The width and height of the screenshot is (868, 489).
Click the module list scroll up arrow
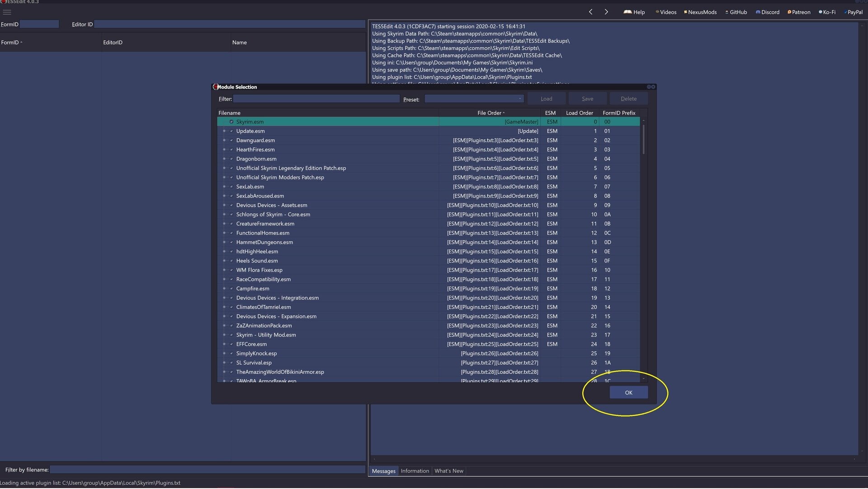click(643, 121)
